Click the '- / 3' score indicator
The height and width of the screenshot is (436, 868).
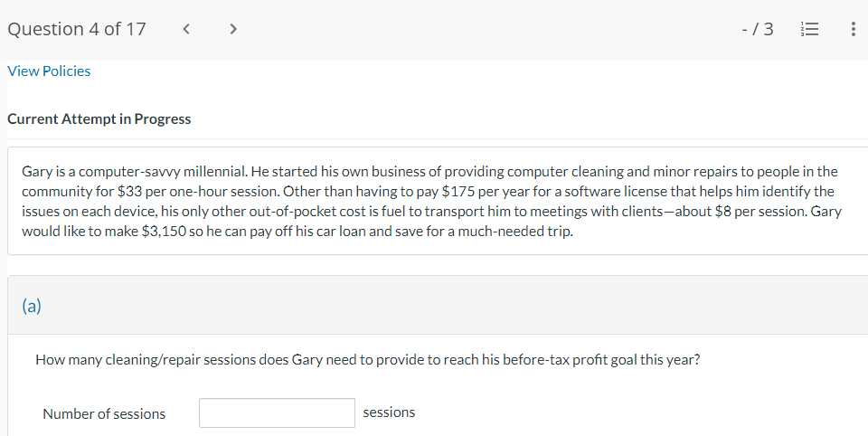756,29
